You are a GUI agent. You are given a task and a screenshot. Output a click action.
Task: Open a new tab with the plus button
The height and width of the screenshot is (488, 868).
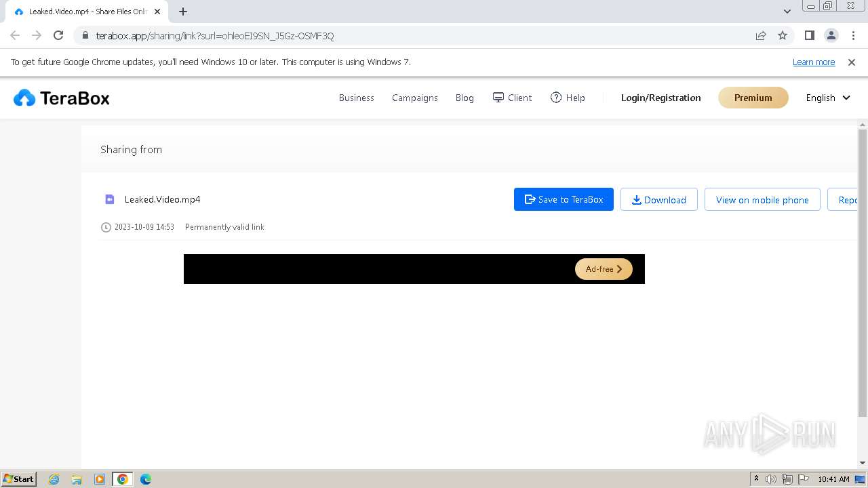click(x=183, y=12)
